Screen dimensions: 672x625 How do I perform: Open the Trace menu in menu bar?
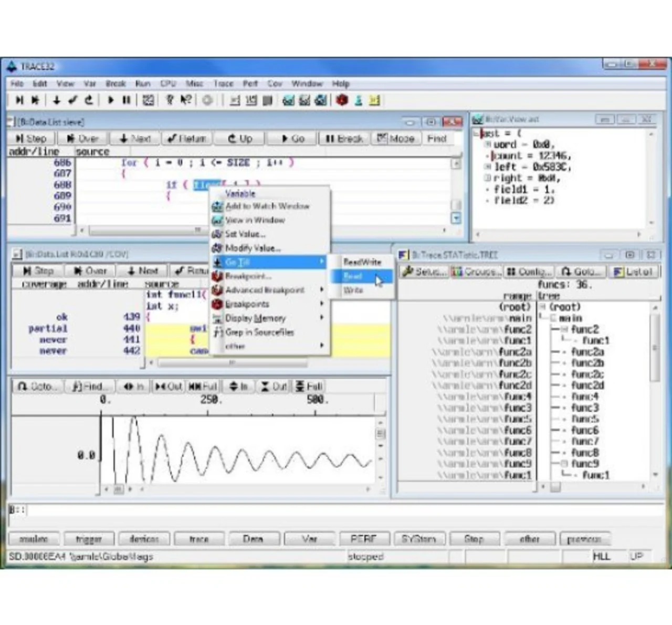(223, 84)
